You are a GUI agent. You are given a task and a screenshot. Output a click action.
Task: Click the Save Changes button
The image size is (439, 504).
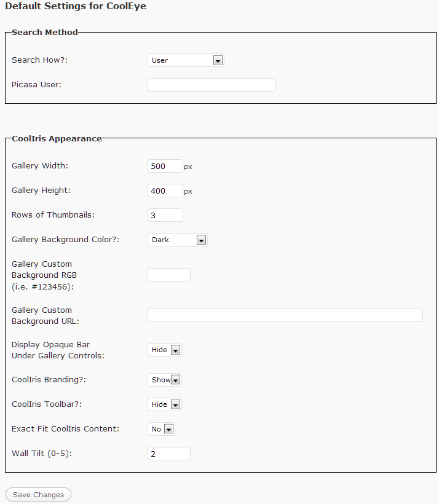[38, 495]
